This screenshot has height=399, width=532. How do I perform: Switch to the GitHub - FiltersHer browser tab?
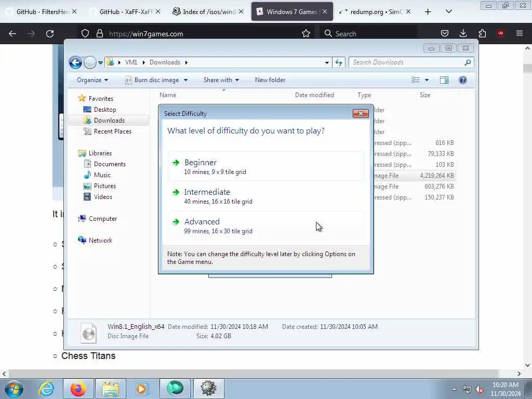[42, 12]
